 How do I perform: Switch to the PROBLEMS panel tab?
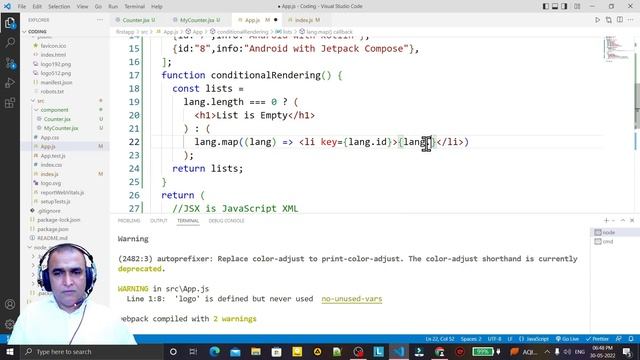(x=129, y=221)
